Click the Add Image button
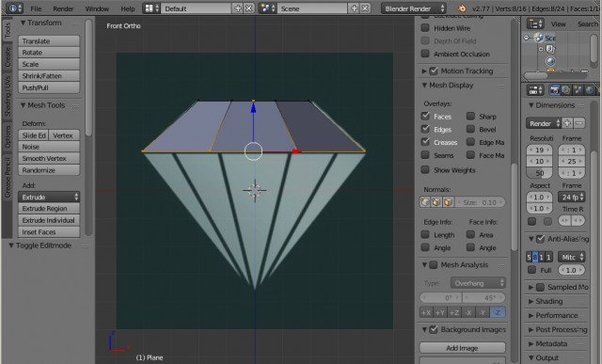Screen dimensions: 602x364 (x=462, y=348)
